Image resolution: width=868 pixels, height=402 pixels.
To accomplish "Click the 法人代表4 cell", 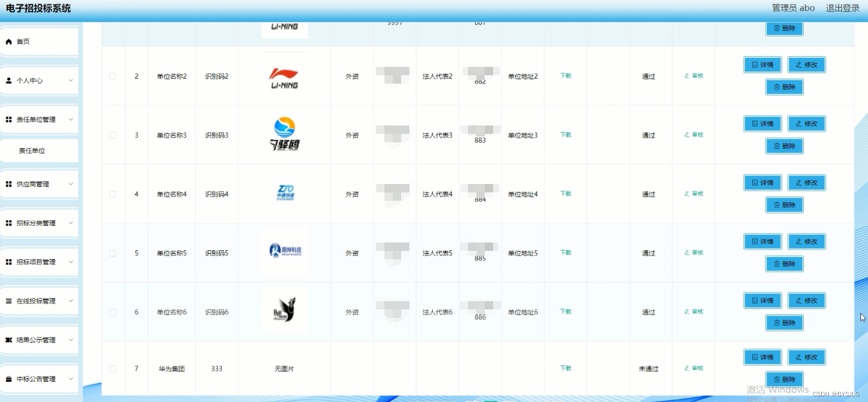I will click(437, 195).
